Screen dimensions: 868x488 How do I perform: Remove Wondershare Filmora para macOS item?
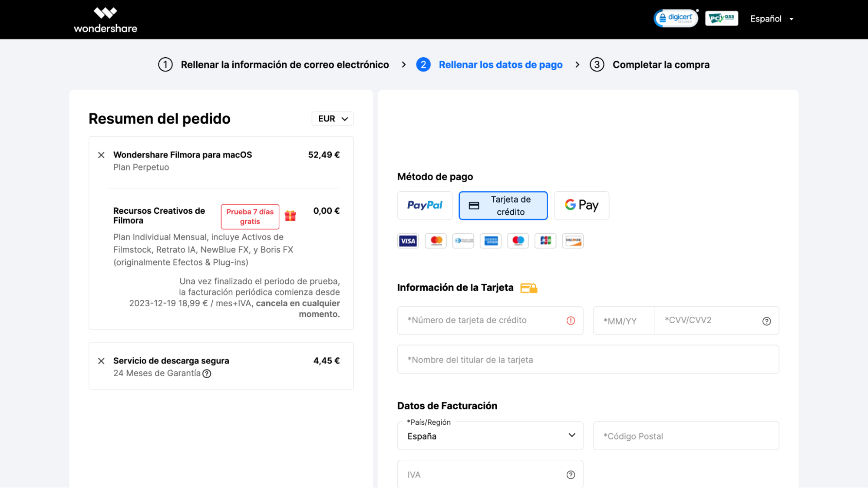click(101, 155)
